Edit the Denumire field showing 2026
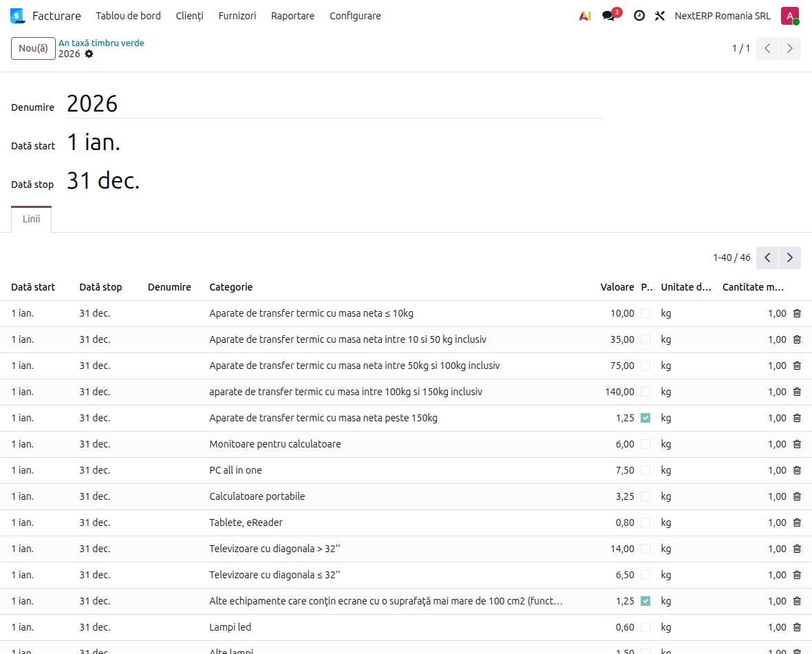The image size is (812, 654). click(x=334, y=104)
